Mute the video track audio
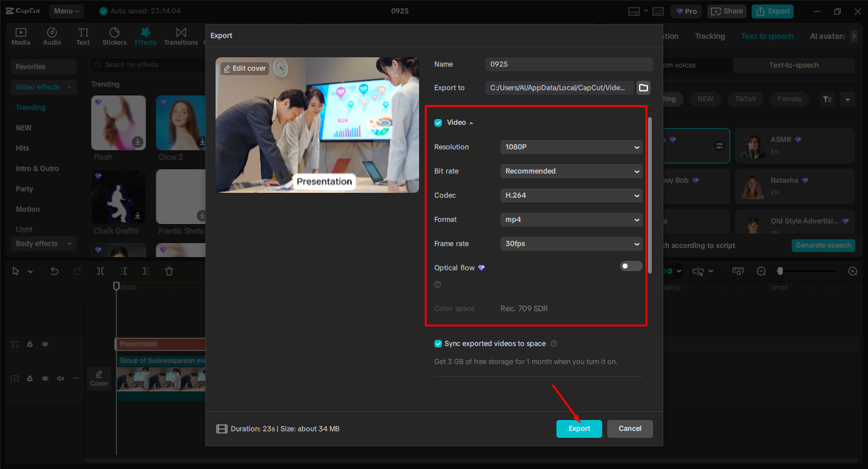 click(x=60, y=378)
